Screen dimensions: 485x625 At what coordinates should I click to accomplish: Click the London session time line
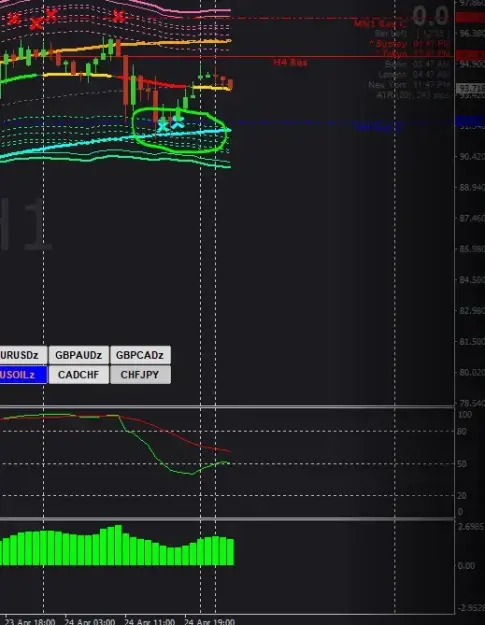pos(414,75)
